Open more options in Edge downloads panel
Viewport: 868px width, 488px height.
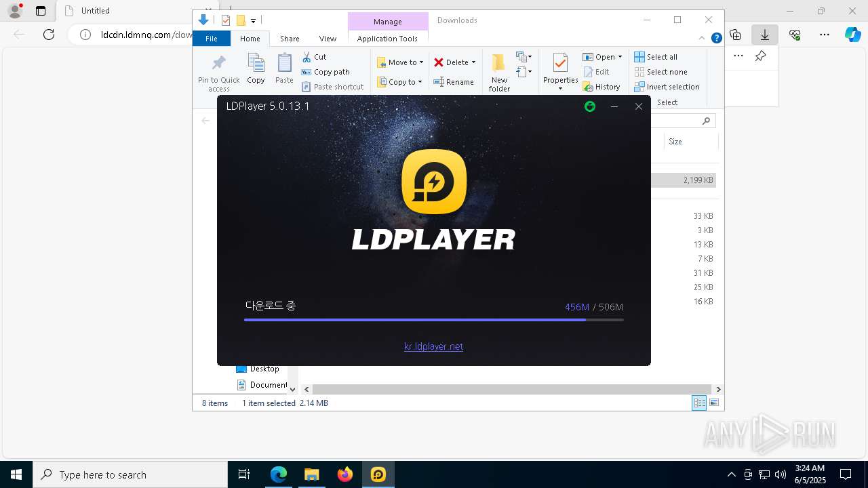pos(738,56)
